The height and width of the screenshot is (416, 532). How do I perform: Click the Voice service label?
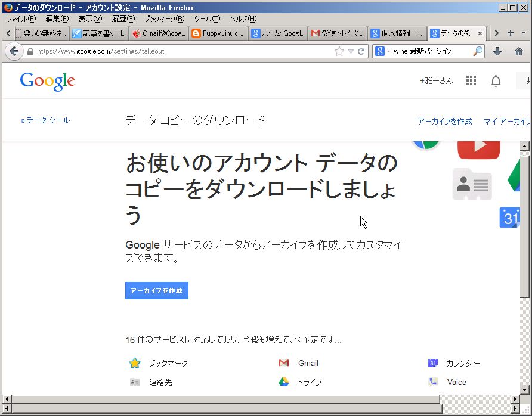[457, 382]
